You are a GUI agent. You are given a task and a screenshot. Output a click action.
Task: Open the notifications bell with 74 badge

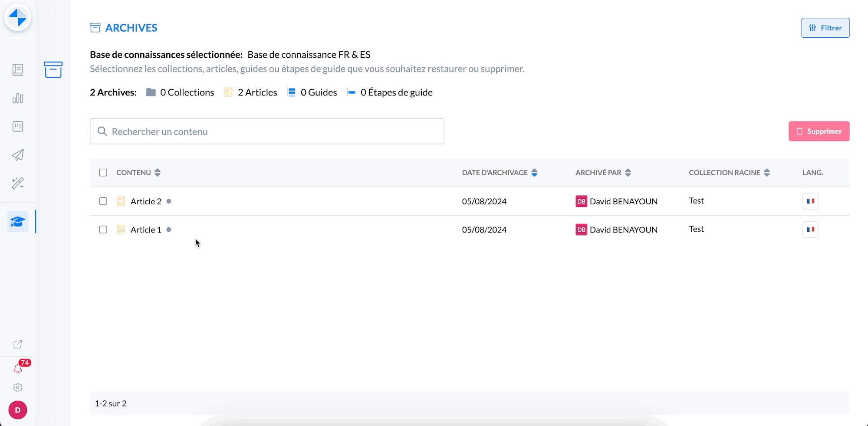(18, 368)
